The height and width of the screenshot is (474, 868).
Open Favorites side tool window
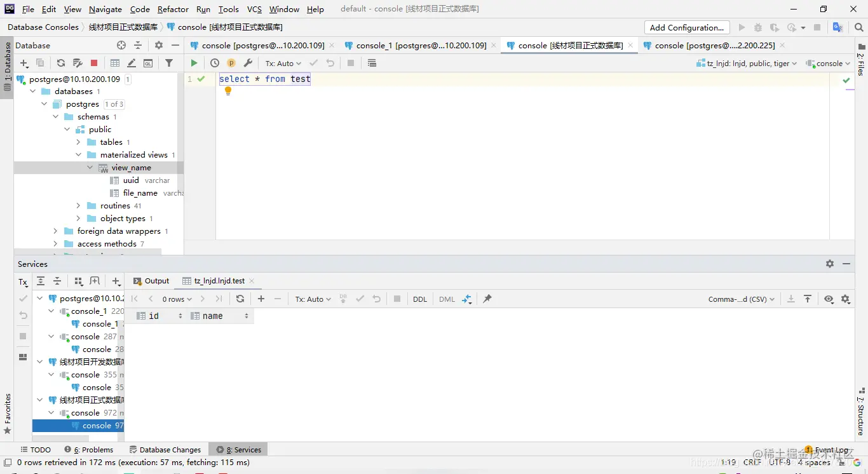tap(7, 414)
